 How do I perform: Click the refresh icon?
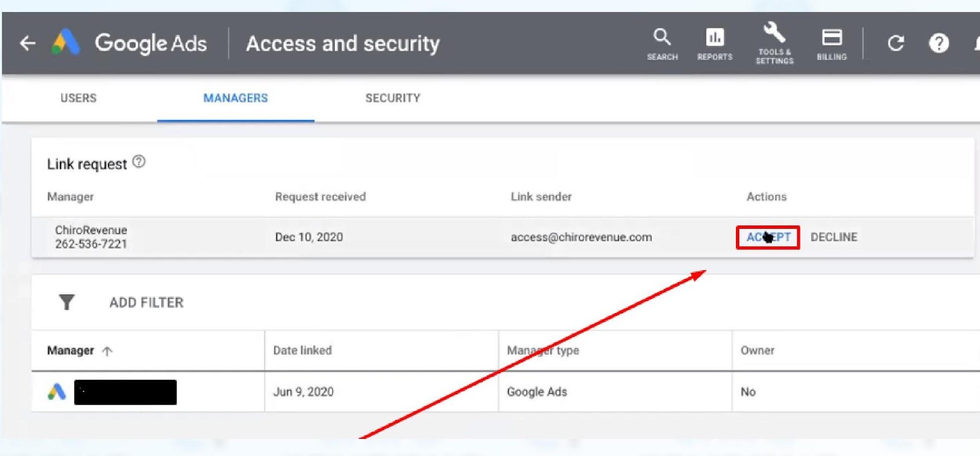[896, 43]
